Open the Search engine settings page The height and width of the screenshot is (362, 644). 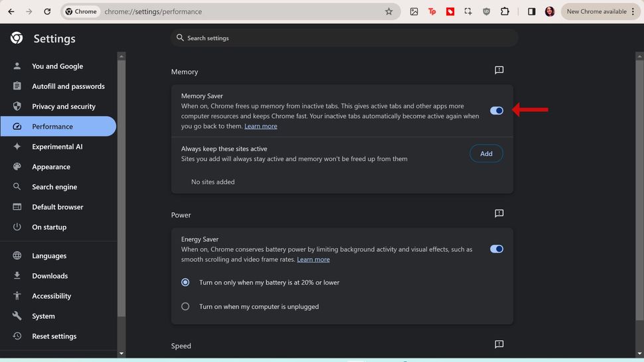[54, 187]
